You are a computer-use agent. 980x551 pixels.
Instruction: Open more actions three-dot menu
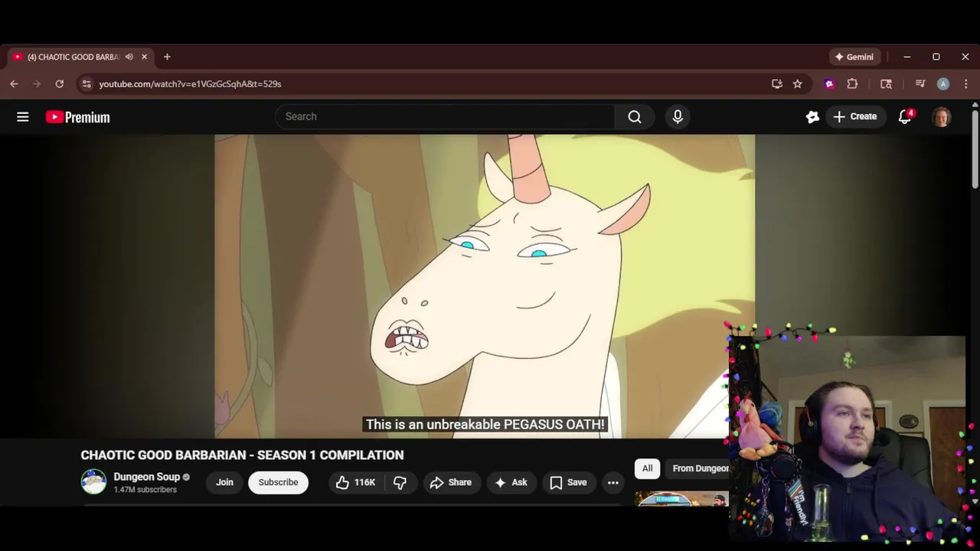click(612, 482)
